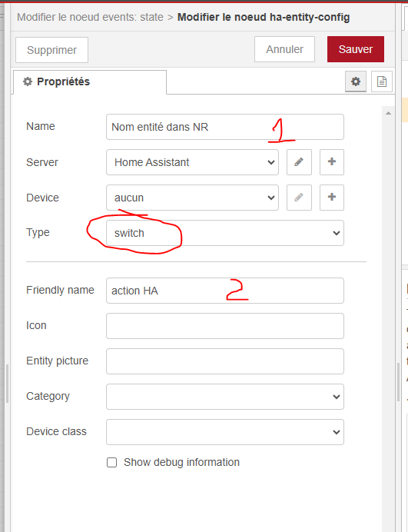This screenshot has width=408, height=532.
Task: Delete the node with Supprimer button
Action: pos(52,50)
